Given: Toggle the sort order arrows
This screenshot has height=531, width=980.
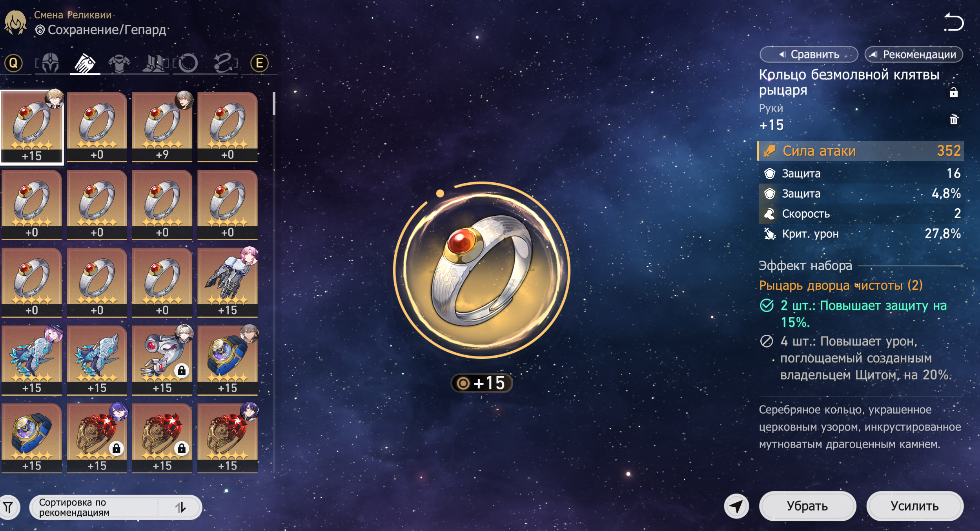Looking at the screenshot, I should [x=180, y=507].
